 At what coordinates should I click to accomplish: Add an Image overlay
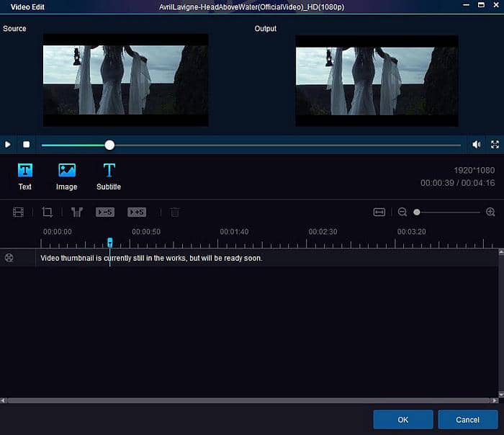(66, 176)
